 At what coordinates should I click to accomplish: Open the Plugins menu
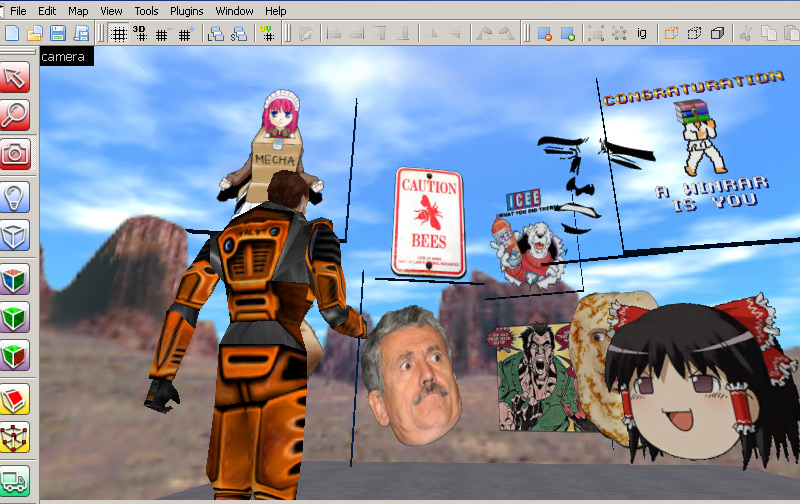[x=187, y=11]
